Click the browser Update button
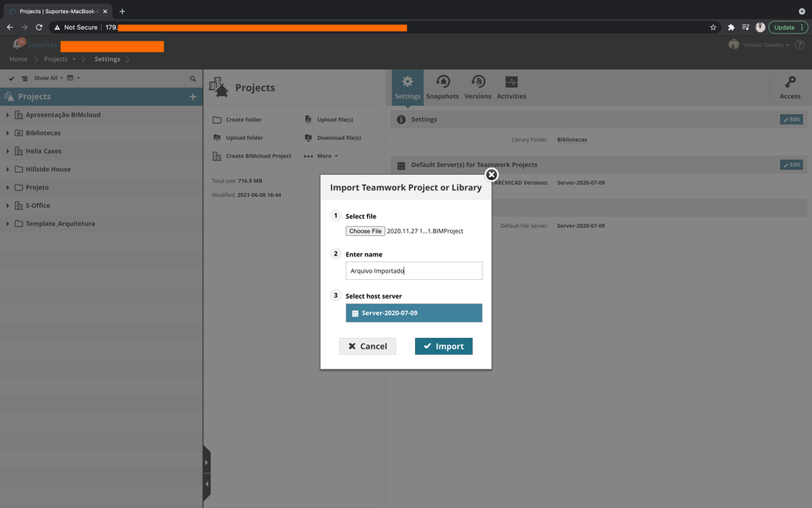 (788, 28)
